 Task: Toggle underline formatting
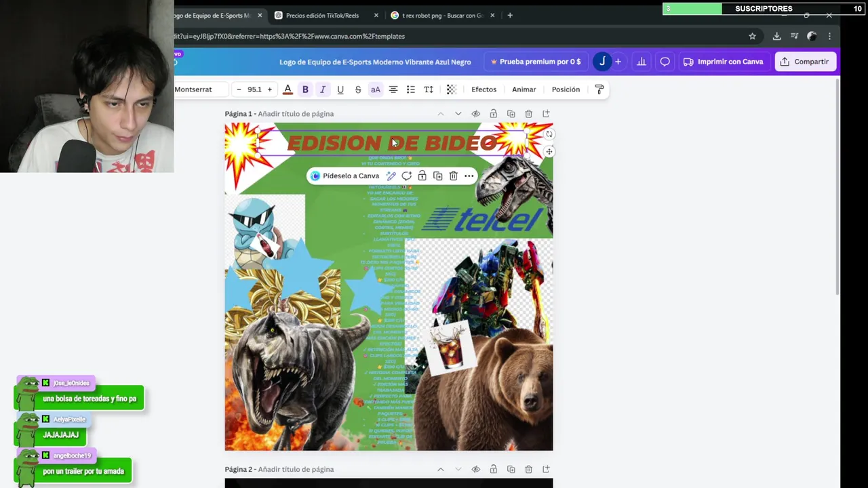tap(340, 89)
